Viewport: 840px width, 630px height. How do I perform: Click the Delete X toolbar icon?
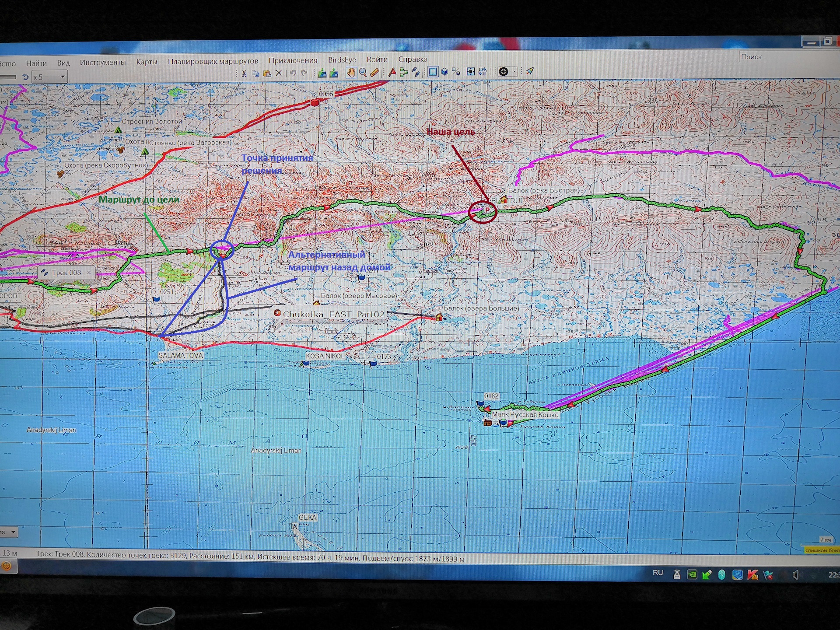[x=278, y=73]
